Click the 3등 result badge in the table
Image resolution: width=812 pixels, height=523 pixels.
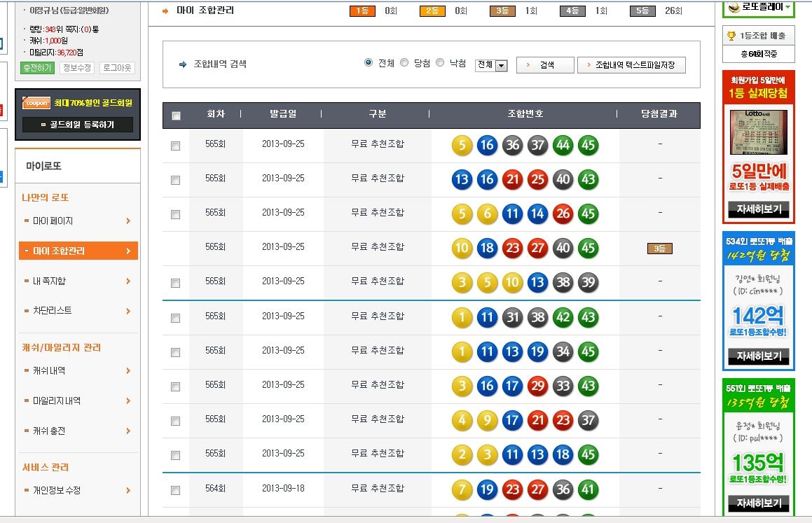[659, 248]
